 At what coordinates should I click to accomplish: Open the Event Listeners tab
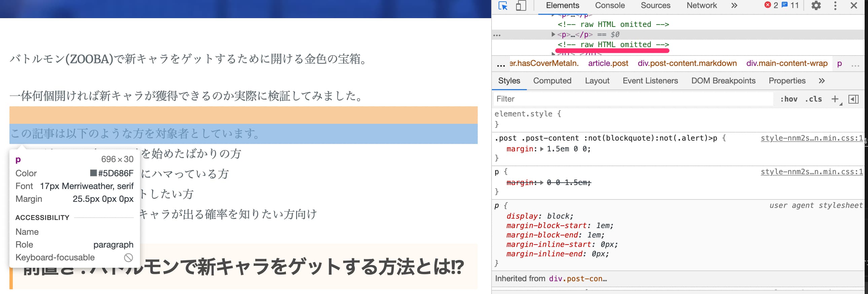tap(650, 81)
